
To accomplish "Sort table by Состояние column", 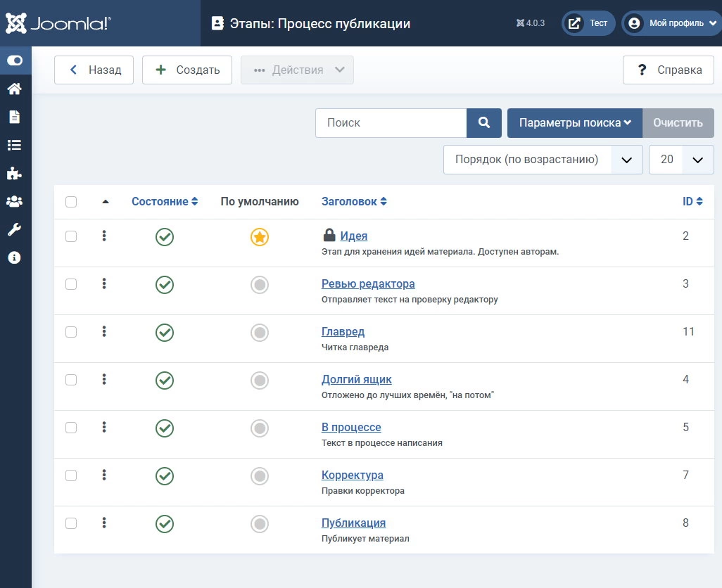I will coord(165,202).
